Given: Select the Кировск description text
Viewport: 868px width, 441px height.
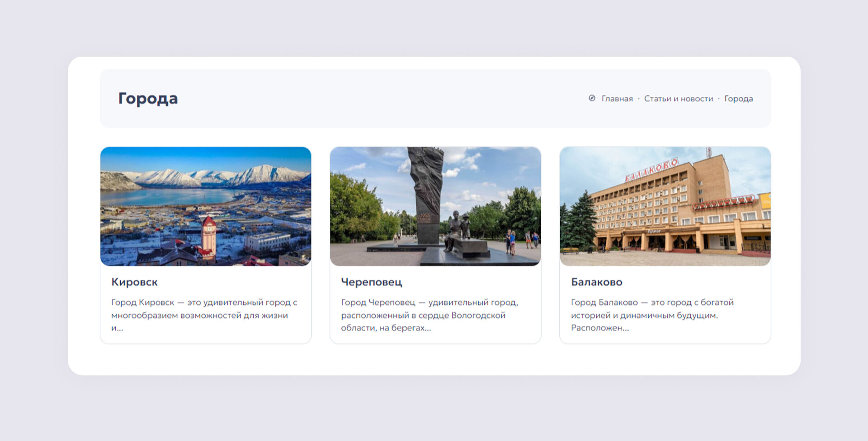Looking at the screenshot, I should pos(204,315).
